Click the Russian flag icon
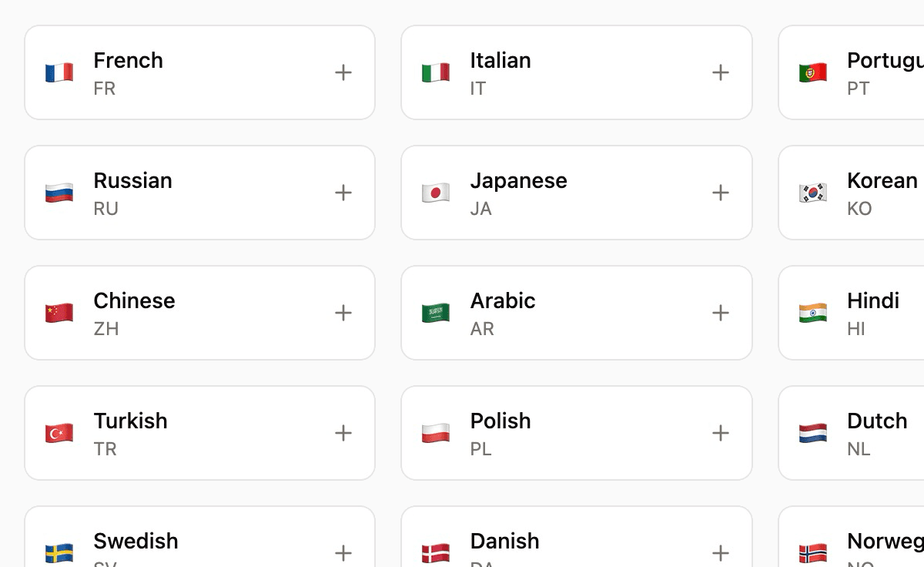Viewport: 924px width, 567px height. pos(59,192)
